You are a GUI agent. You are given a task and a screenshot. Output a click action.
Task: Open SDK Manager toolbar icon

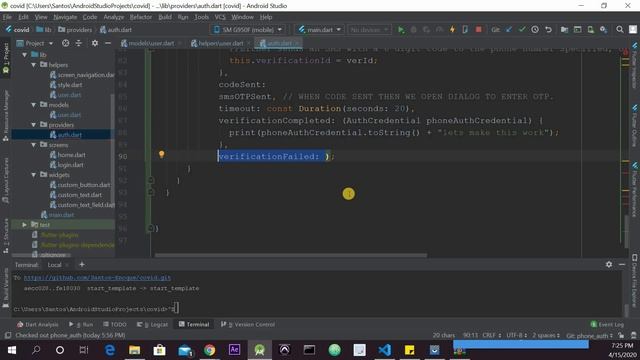point(603,30)
